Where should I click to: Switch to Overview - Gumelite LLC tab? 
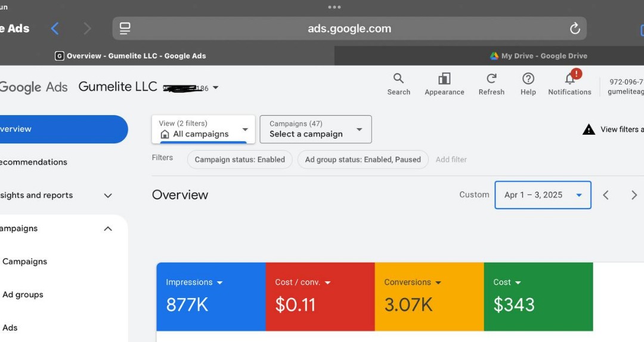[x=131, y=56]
